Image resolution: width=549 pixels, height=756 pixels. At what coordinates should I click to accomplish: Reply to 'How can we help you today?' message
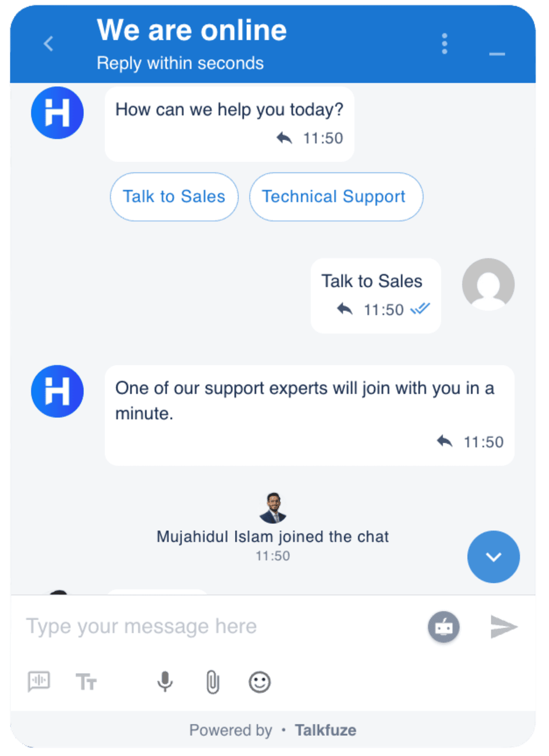click(284, 138)
